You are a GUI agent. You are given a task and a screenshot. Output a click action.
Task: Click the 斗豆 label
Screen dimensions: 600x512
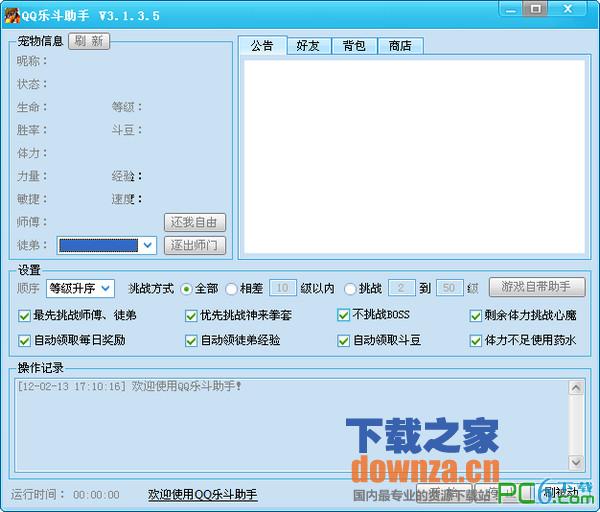[127, 130]
